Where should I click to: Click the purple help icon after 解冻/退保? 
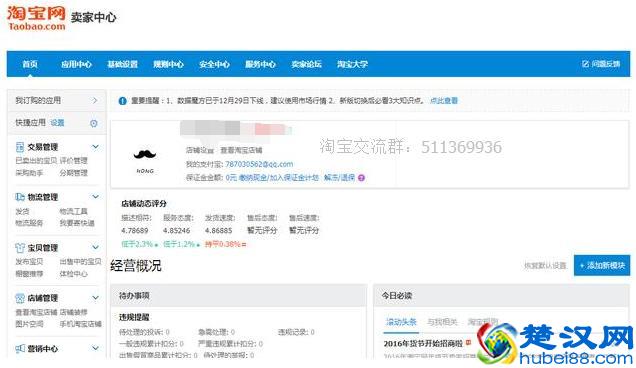(x=361, y=178)
